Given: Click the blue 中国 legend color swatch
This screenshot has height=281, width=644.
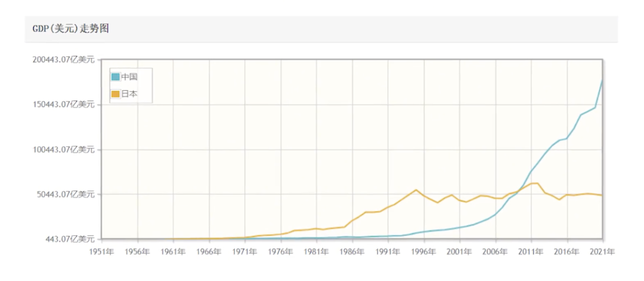Looking at the screenshot, I should click(116, 76).
